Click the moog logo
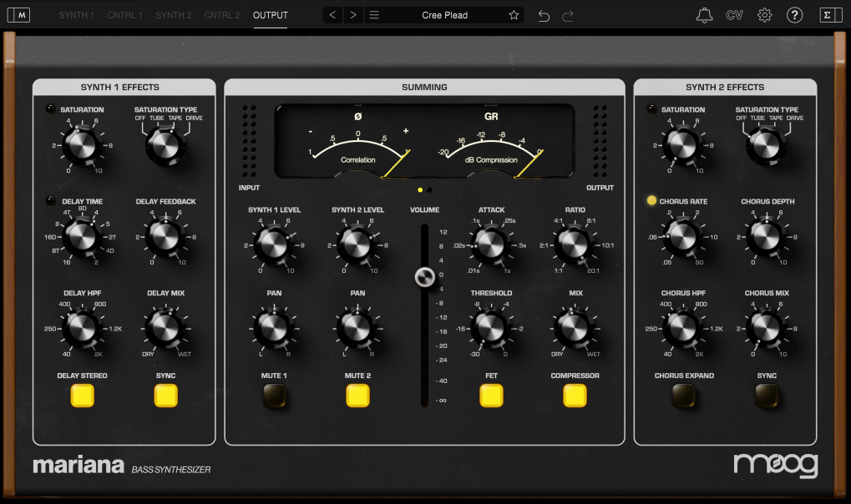The width and height of the screenshot is (851, 504). click(x=776, y=466)
